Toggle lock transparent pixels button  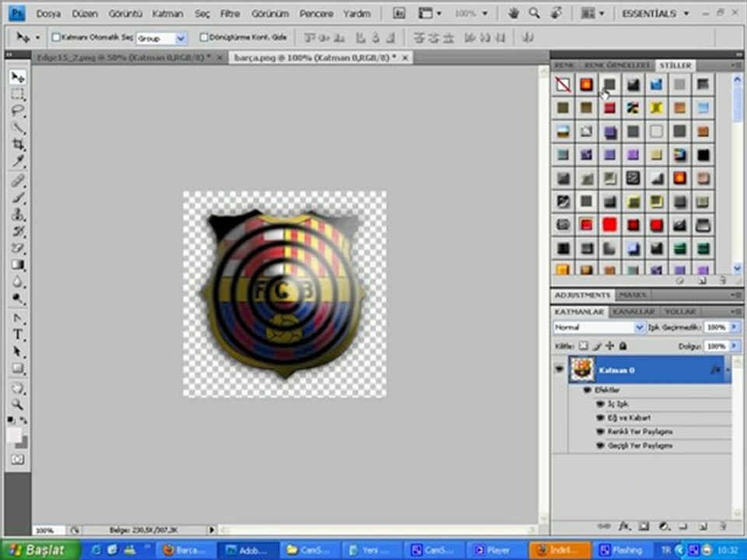click(x=583, y=346)
